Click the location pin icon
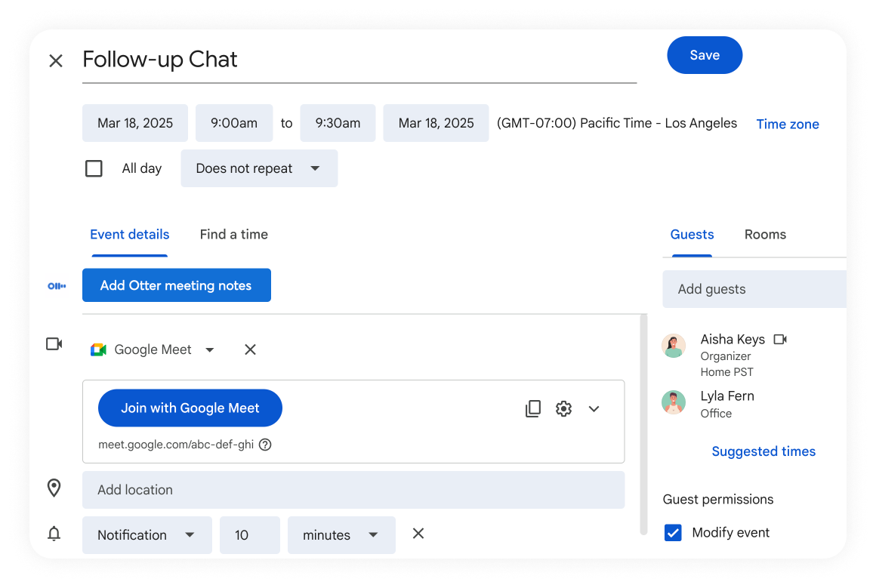The width and height of the screenshot is (876, 588). click(54, 488)
